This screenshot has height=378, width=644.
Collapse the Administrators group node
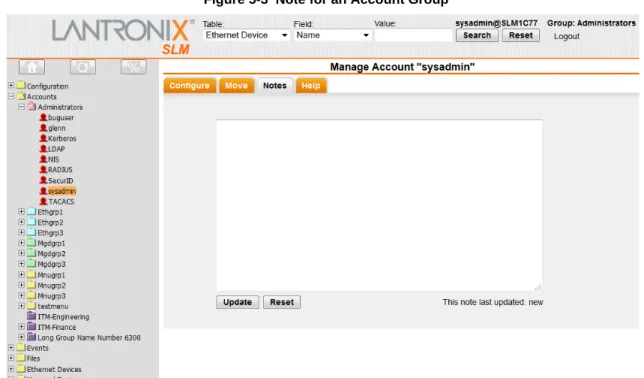pos(21,107)
